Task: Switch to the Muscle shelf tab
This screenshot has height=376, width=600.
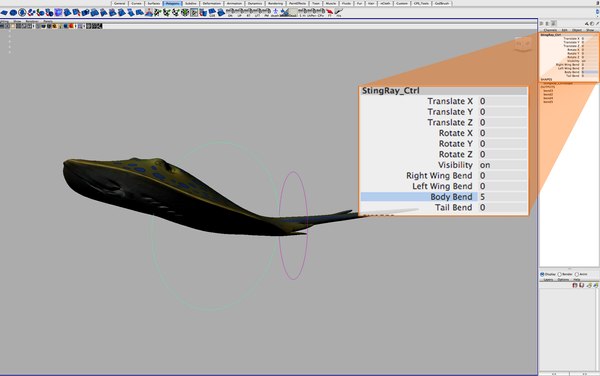Action: tap(331, 3)
